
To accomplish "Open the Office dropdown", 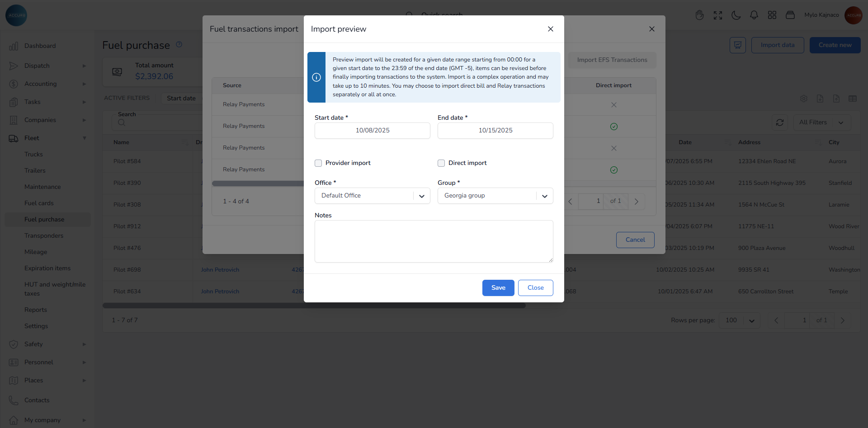I will coord(372,196).
